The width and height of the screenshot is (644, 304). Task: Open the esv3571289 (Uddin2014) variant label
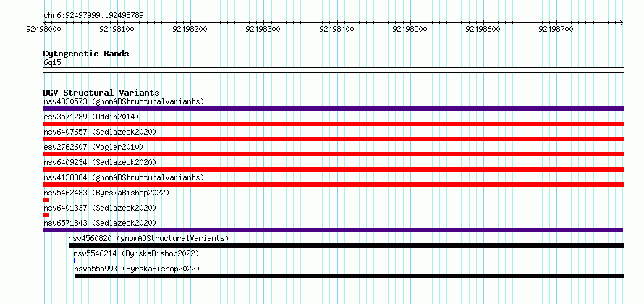tap(91, 117)
